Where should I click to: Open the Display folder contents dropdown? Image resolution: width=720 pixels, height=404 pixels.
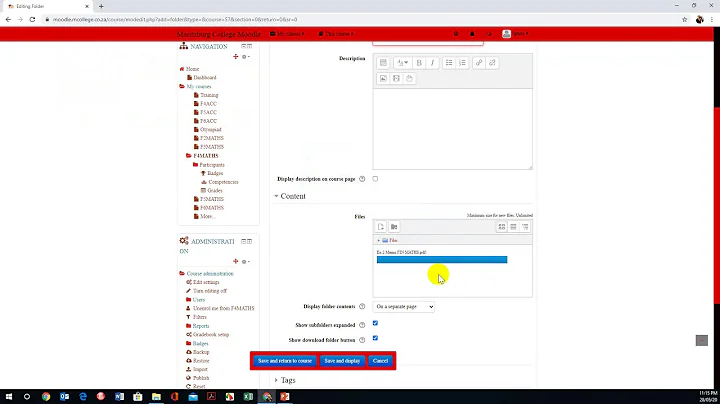pos(404,307)
